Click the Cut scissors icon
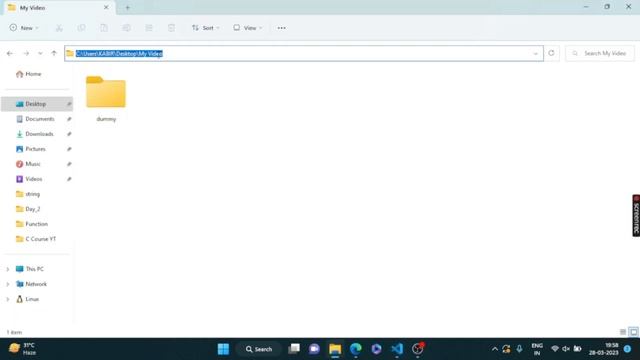The image size is (640, 360). [59, 28]
